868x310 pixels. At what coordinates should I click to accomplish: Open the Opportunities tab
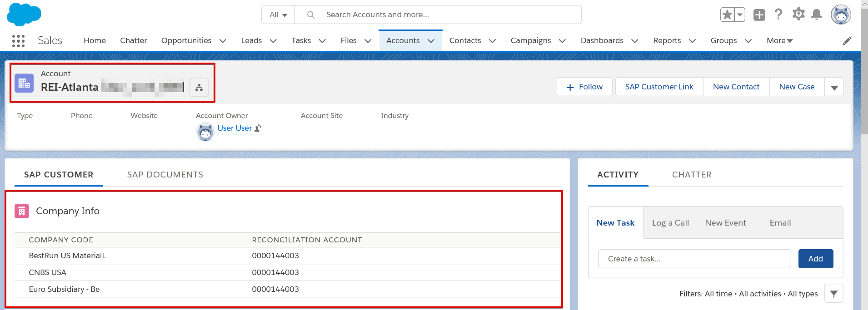[186, 40]
